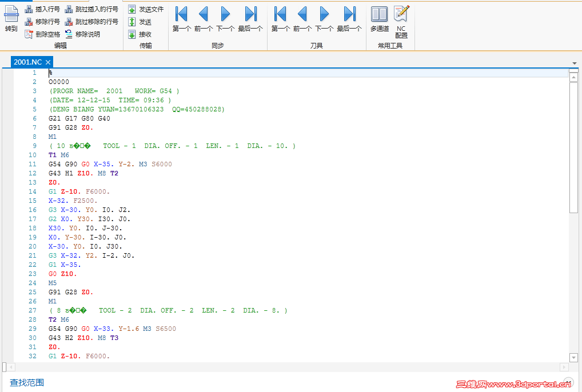Click 发送文件 send file
The image size is (582, 392).
pos(146,9)
